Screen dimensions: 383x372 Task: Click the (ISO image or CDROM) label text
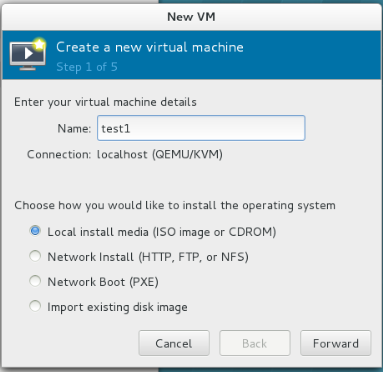214,232
